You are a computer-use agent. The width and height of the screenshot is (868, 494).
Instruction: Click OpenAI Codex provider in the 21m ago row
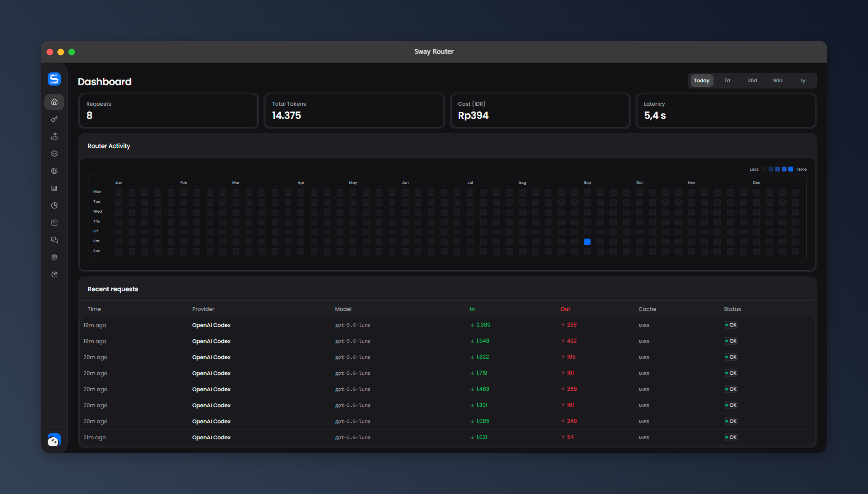tap(211, 437)
